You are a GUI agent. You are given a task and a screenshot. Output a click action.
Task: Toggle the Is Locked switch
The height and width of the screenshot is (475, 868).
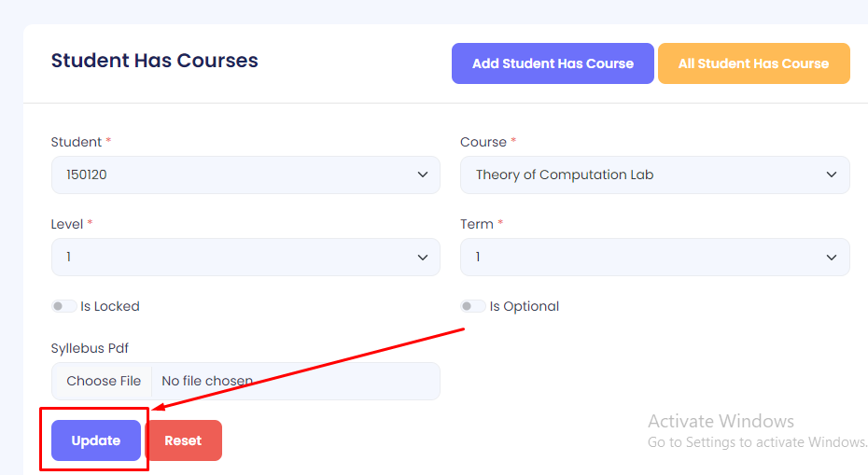click(x=64, y=306)
